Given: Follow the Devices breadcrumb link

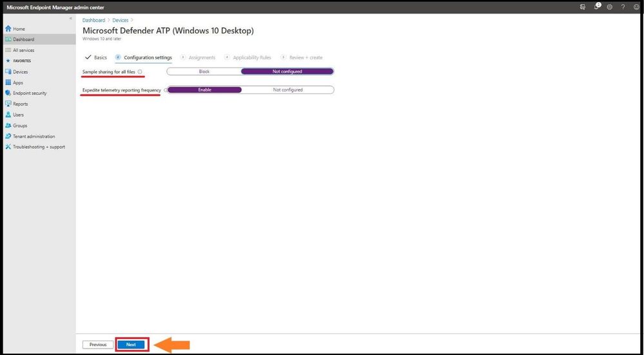Looking at the screenshot, I should coord(121,20).
